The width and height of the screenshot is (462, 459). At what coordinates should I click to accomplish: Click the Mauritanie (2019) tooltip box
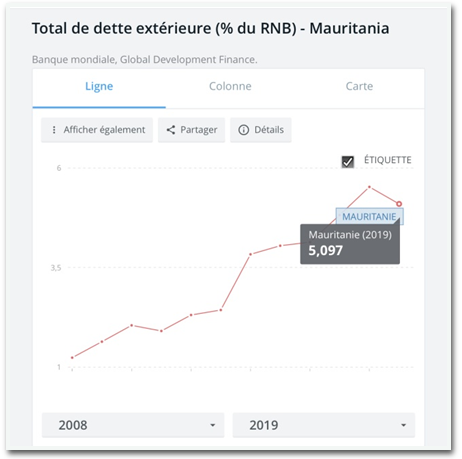tap(350, 244)
